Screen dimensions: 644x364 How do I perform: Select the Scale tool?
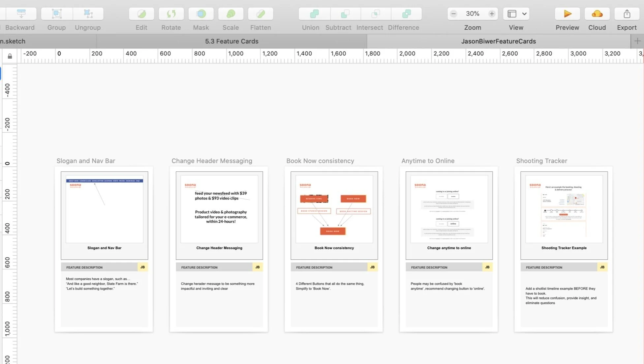click(x=230, y=14)
